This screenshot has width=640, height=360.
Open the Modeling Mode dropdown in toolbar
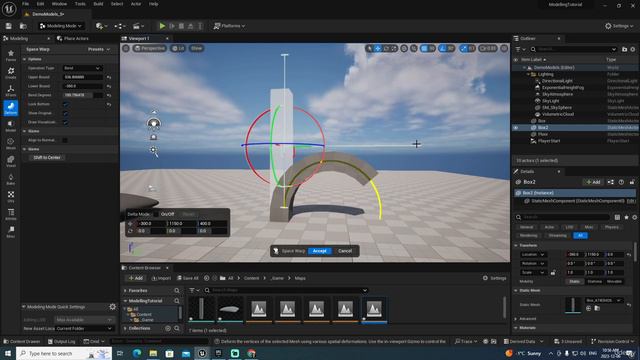[61, 26]
